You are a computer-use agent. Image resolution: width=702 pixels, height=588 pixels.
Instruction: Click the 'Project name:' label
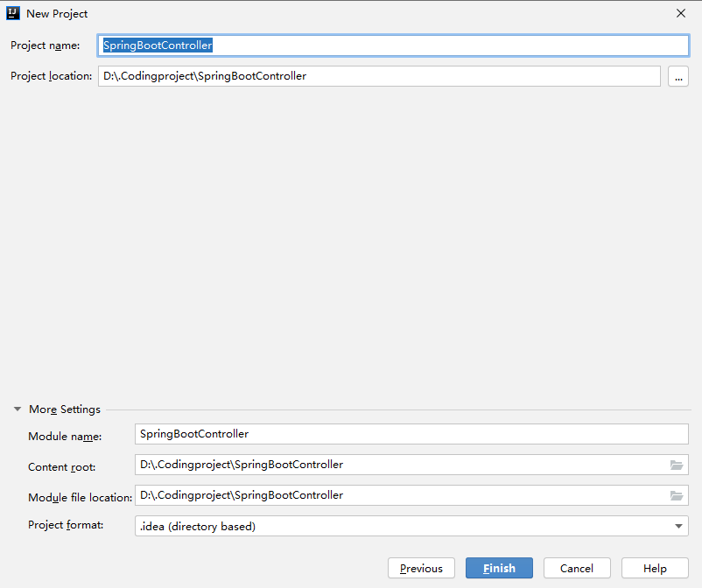pyautogui.click(x=46, y=45)
